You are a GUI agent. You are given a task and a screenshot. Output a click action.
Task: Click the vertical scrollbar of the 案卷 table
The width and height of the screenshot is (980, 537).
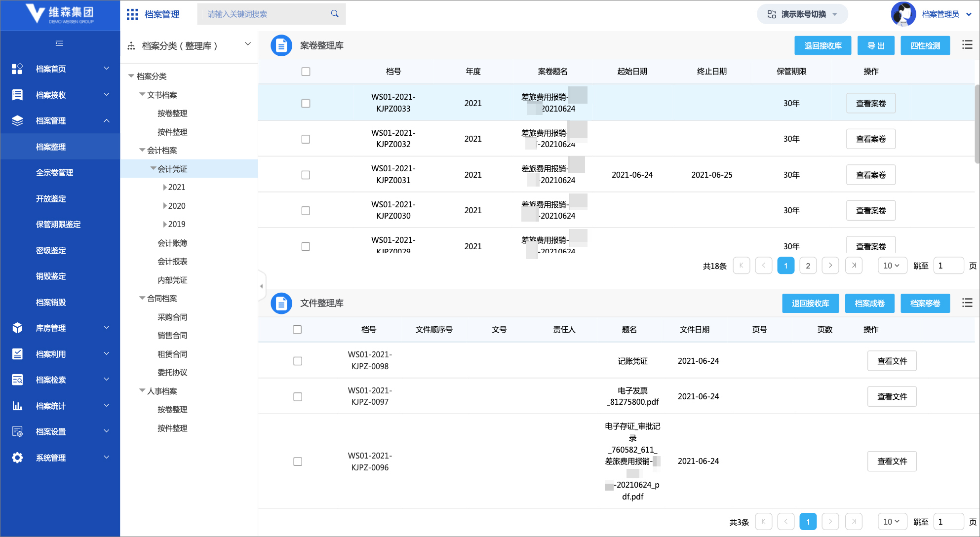977,123
